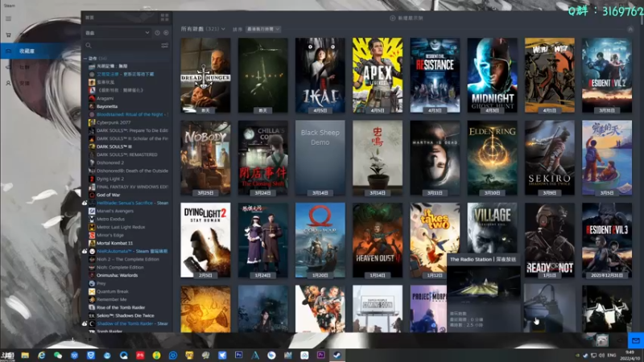Open the Dying Light 2 Stay Human cover

(x=205, y=240)
